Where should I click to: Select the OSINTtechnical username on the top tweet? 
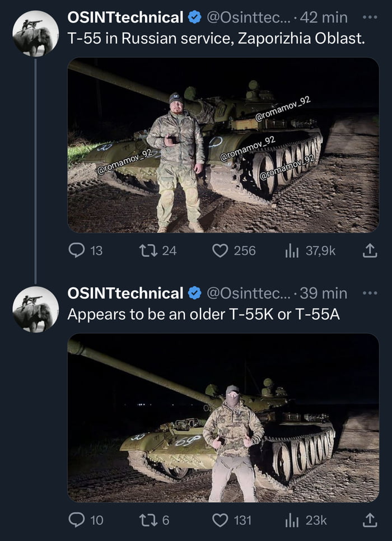(124, 17)
